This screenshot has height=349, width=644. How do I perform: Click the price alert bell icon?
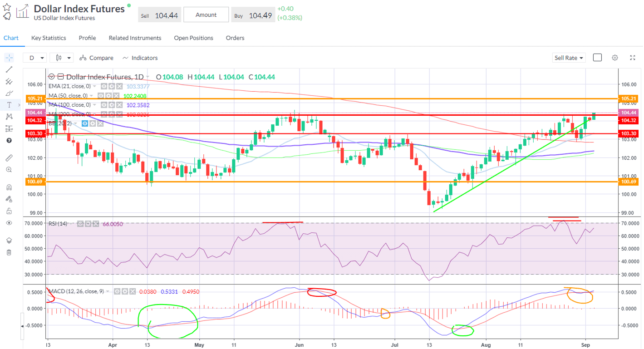(x=7, y=16)
